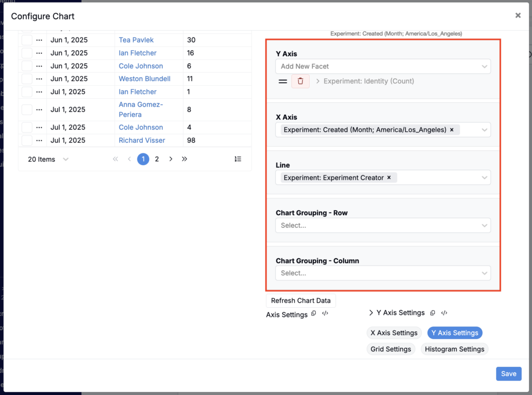Screen dimensions: 532x395
Task: Collapse the Y Axis Settings section
Action: (371, 312)
